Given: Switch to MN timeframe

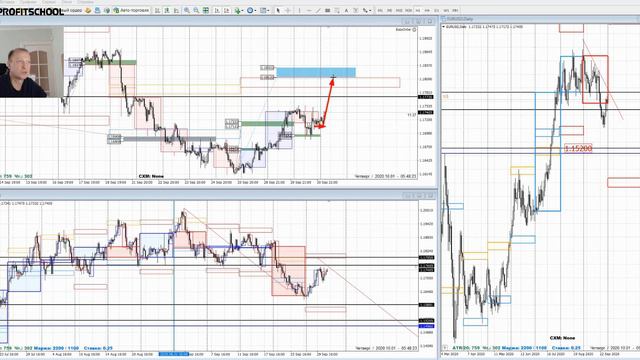Looking at the screenshot, I should 455,10.
